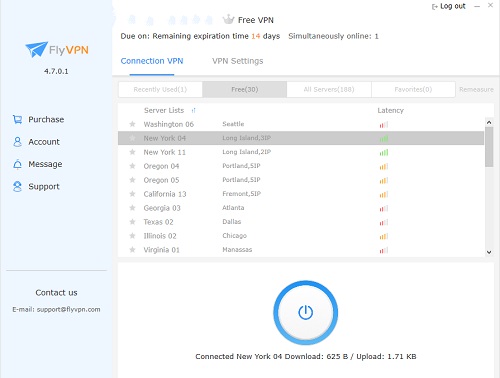Select the Illinois 02 server
500x378 pixels.
click(x=301, y=236)
